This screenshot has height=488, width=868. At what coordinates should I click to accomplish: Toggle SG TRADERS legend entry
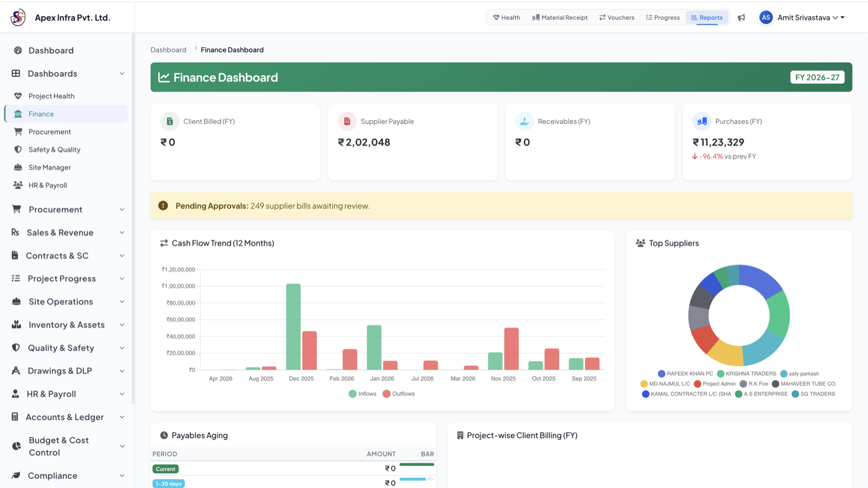[813, 394]
